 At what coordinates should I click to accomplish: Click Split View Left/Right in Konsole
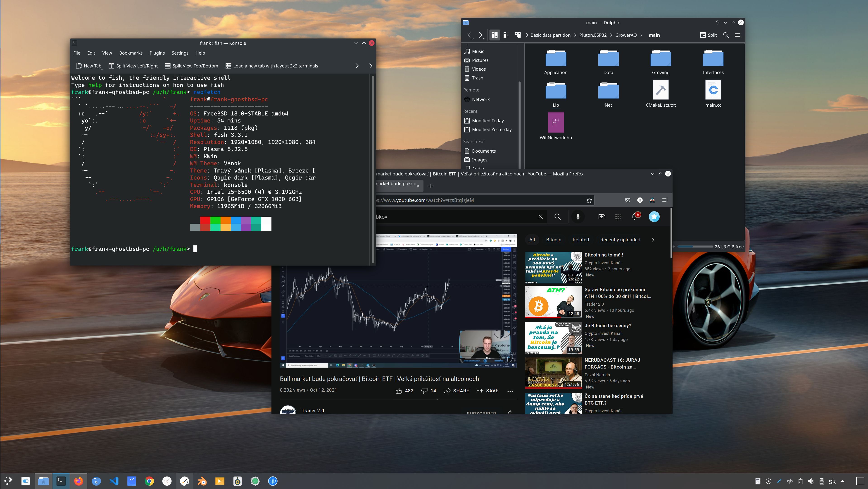pos(133,66)
